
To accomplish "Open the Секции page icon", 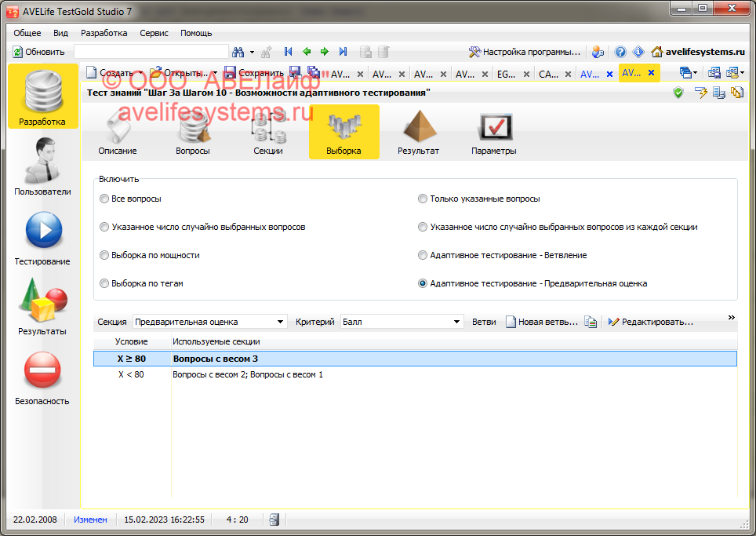I will (x=267, y=132).
